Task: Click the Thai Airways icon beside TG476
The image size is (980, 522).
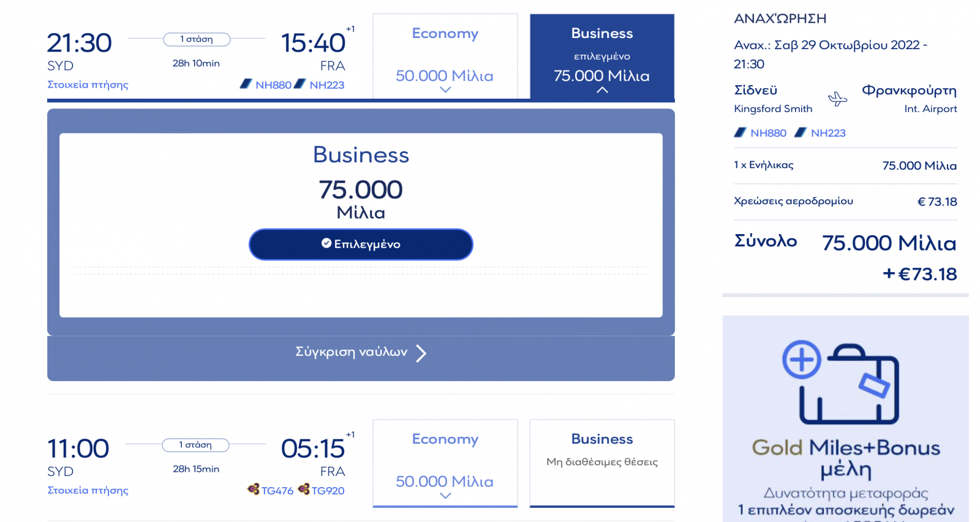Action: pos(254,489)
